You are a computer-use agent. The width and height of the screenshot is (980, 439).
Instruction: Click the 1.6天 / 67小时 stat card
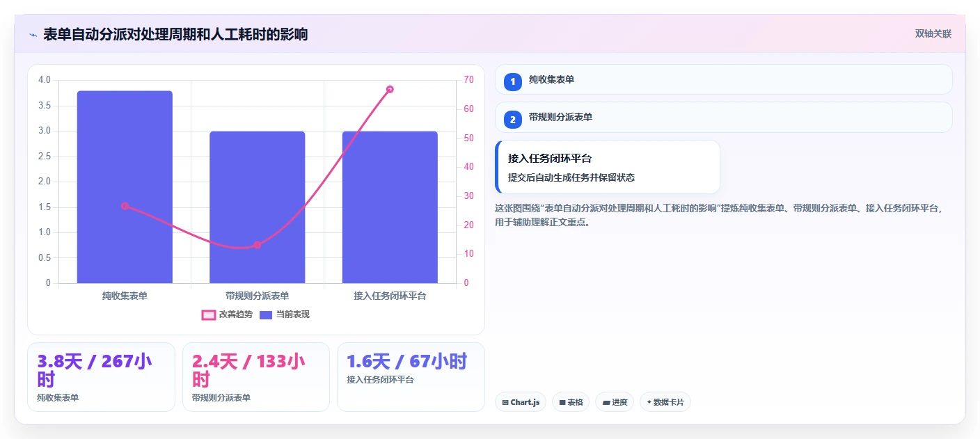411,377
